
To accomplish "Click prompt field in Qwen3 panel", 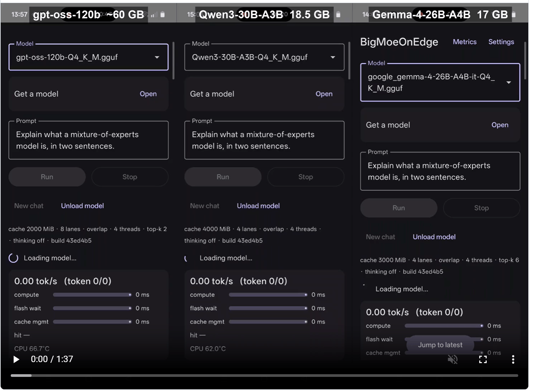I will coord(264,140).
